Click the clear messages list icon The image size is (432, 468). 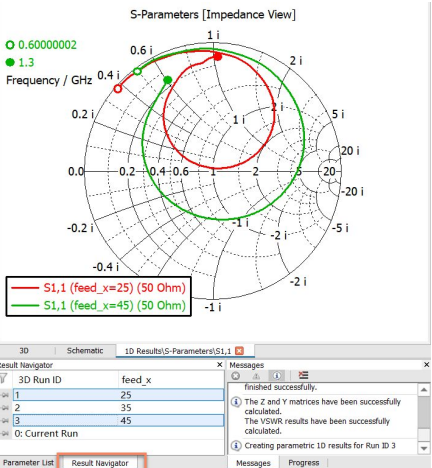coord(303,375)
